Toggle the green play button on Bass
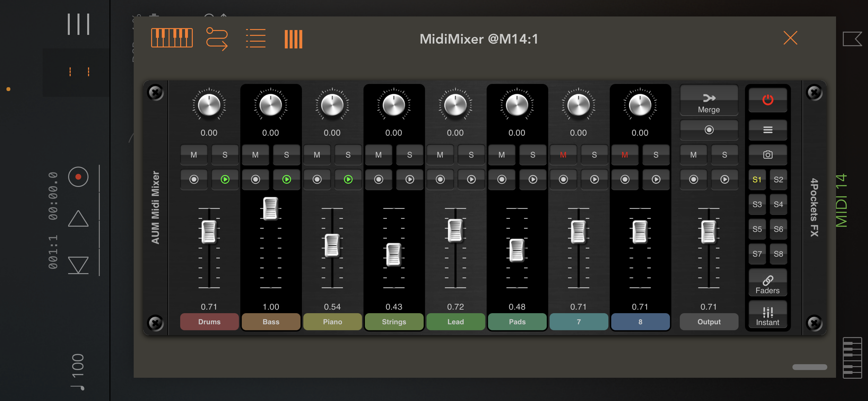The width and height of the screenshot is (868, 401). point(286,180)
